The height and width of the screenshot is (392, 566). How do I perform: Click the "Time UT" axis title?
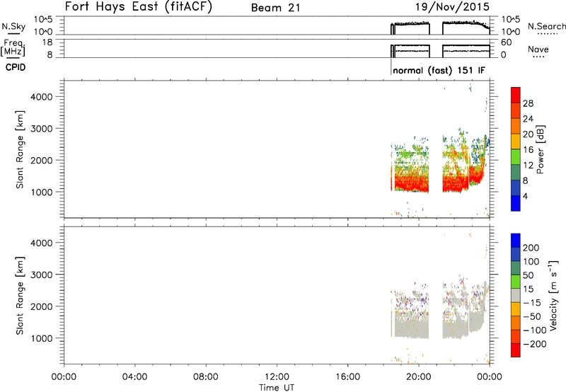(x=277, y=388)
